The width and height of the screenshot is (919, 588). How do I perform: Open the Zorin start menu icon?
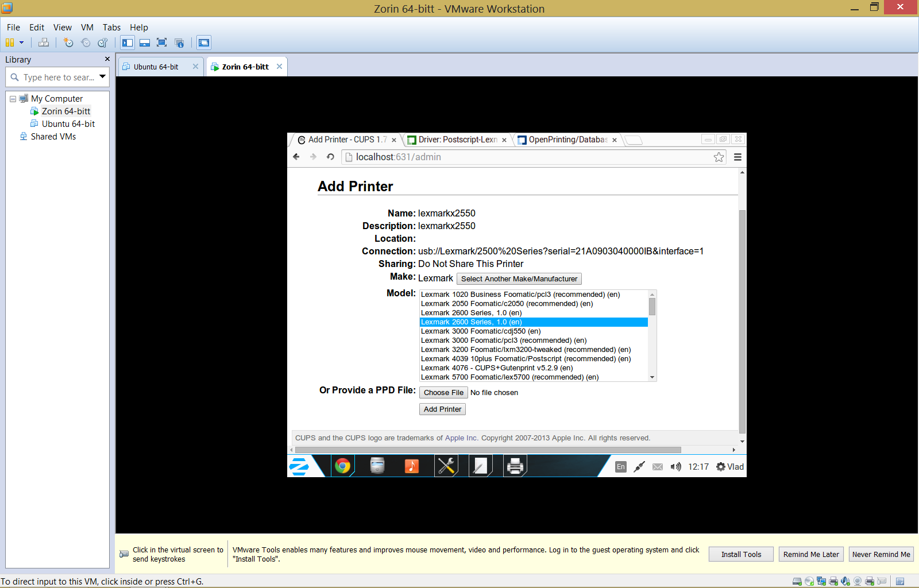click(x=299, y=466)
